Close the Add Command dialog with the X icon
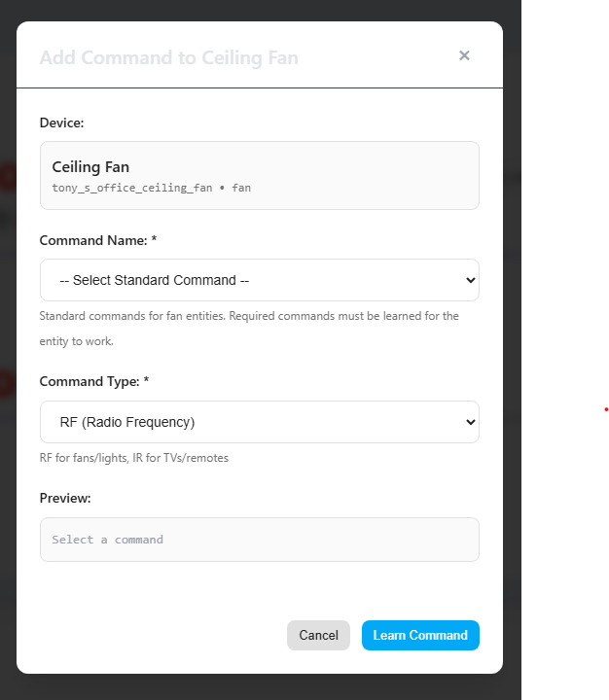Image resolution: width=609 pixels, height=700 pixels. click(464, 55)
